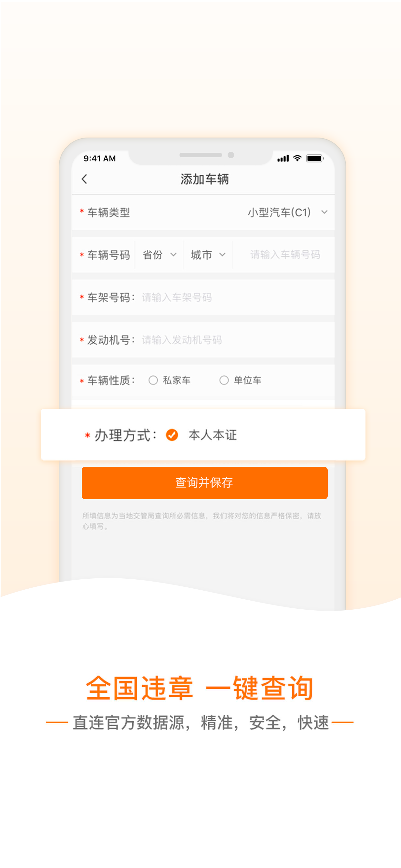The image size is (401, 868).
Task: Tap the Wi-Fi status icon
Action: pos(297,158)
